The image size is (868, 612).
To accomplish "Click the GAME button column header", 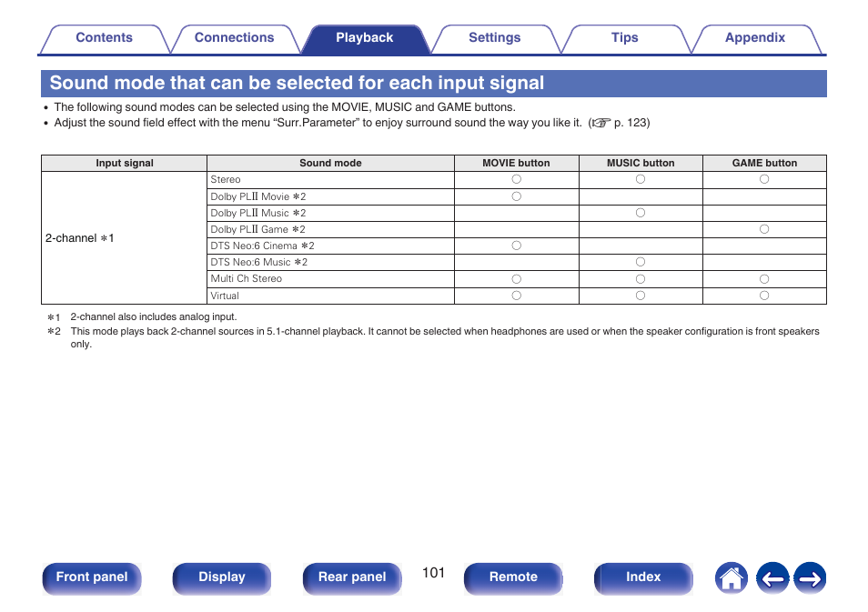I will 764,164.
